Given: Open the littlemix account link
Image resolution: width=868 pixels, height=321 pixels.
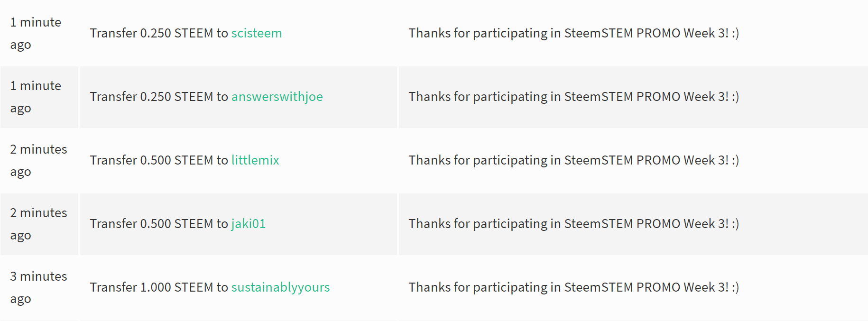Looking at the screenshot, I should [x=255, y=160].
